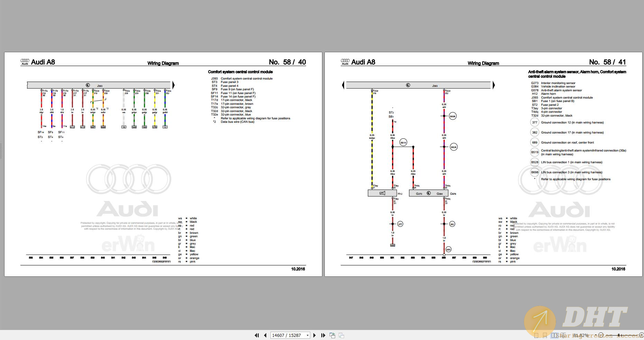
Task: Click 'Comfort system central control module' title on page 40
Action: pyautogui.click(x=240, y=72)
